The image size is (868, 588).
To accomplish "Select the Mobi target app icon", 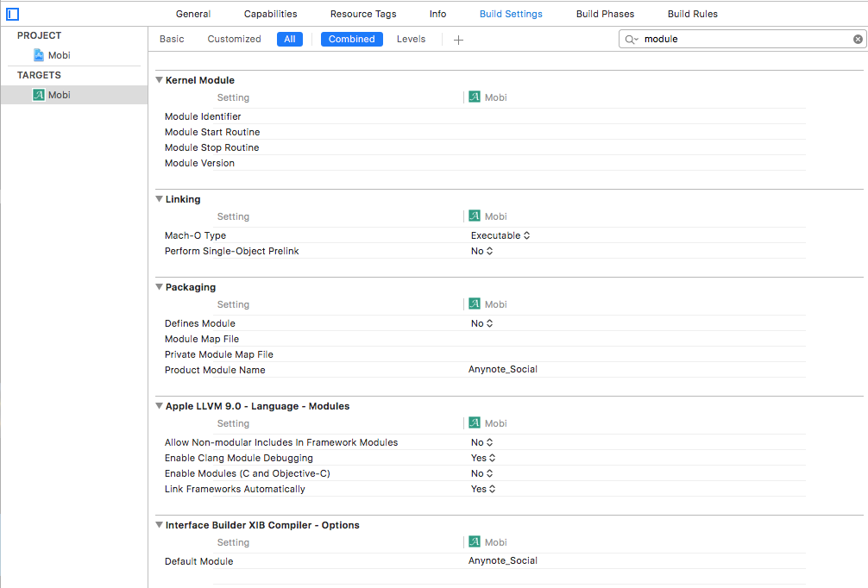I will (38, 95).
